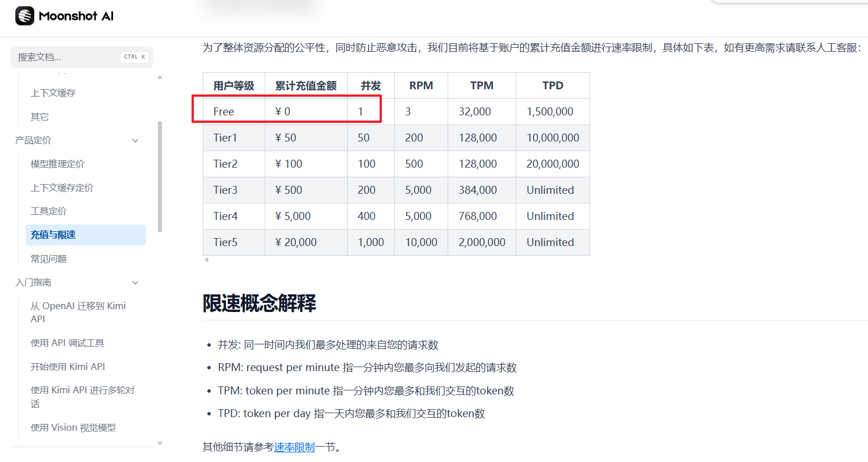
Task: Focus the 搜索文档 search field
Action: (x=82, y=57)
